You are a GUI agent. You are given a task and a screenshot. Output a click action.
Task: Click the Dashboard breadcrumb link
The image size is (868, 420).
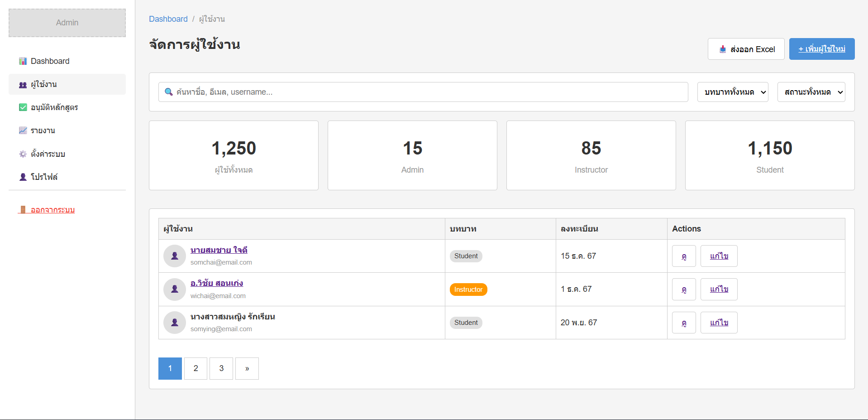[168, 19]
